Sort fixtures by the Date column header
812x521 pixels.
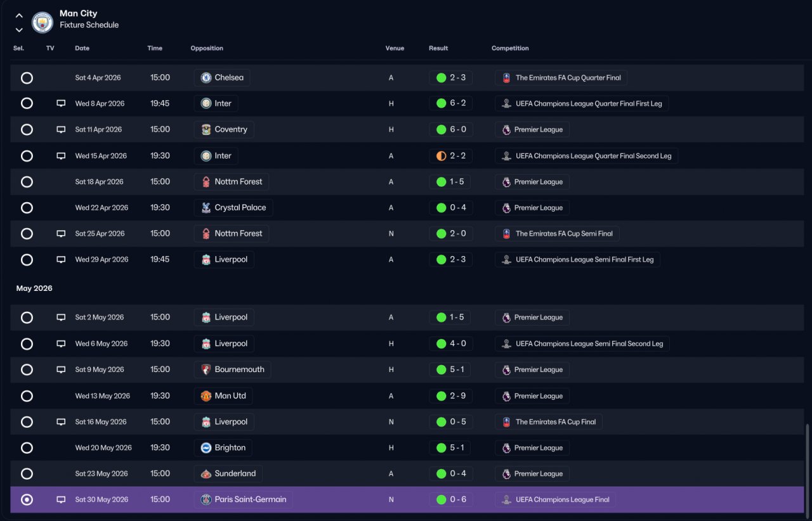[82, 48]
